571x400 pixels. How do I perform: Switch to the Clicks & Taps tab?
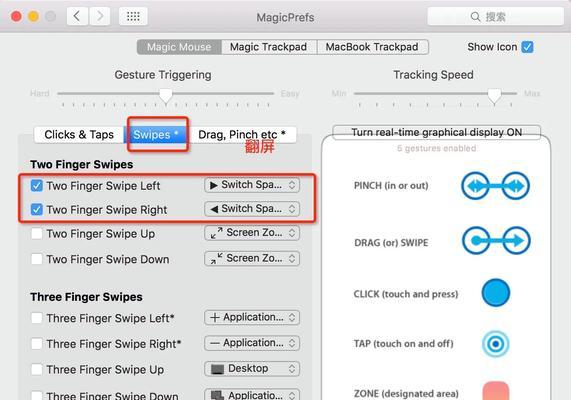79,135
